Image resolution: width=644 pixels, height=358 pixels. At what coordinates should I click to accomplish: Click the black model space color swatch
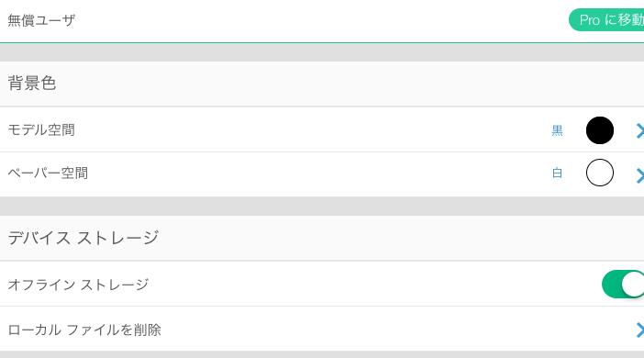[600, 130]
